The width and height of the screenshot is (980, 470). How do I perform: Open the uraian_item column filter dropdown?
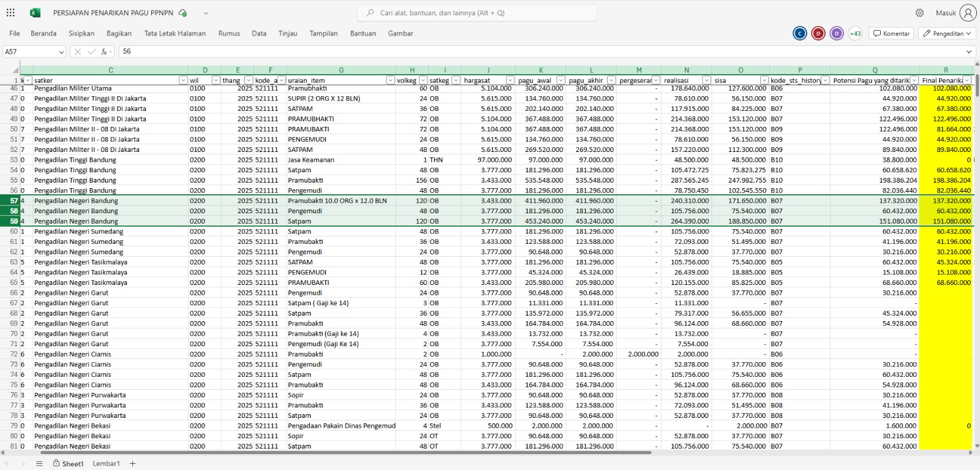(390, 80)
